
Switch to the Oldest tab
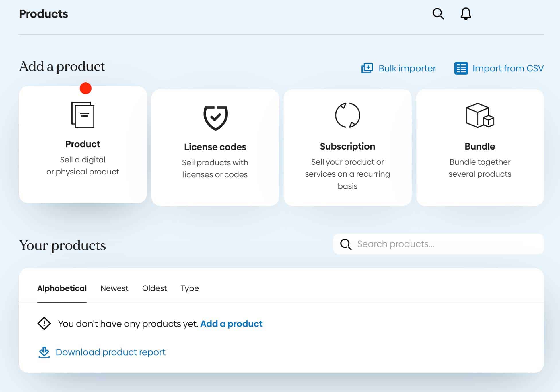pyautogui.click(x=154, y=288)
